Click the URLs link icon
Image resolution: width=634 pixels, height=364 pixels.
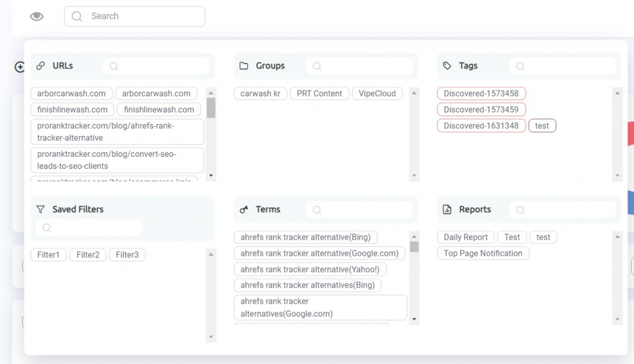click(41, 65)
